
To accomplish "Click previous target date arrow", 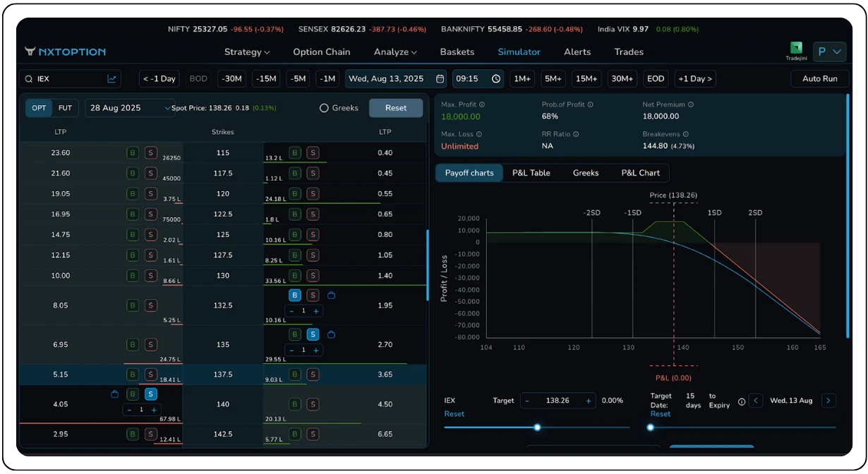I will (x=756, y=401).
